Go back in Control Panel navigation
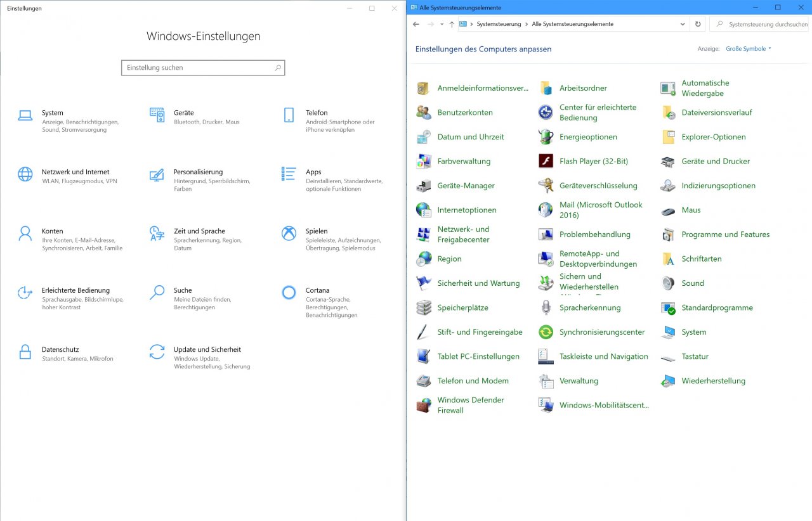The width and height of the screenshot is (812, 521). (x=416, y=24)
